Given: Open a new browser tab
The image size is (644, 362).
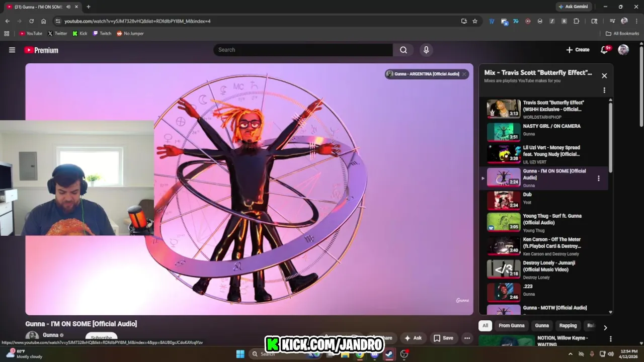Looking at the screenshot, I should coord(89,7).
